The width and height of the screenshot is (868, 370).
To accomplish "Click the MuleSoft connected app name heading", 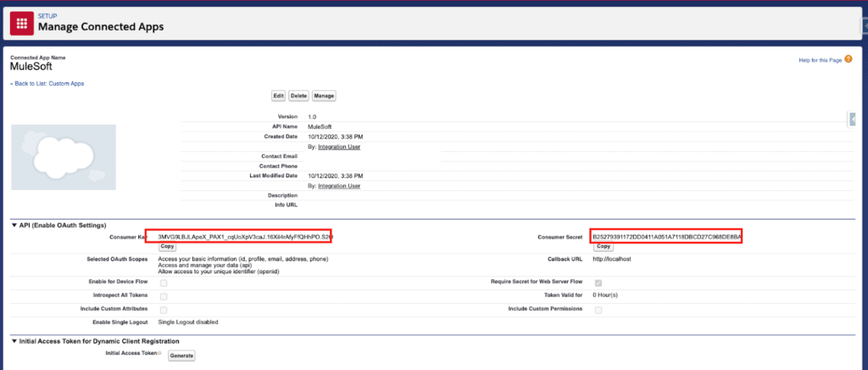I will [31, 67].
